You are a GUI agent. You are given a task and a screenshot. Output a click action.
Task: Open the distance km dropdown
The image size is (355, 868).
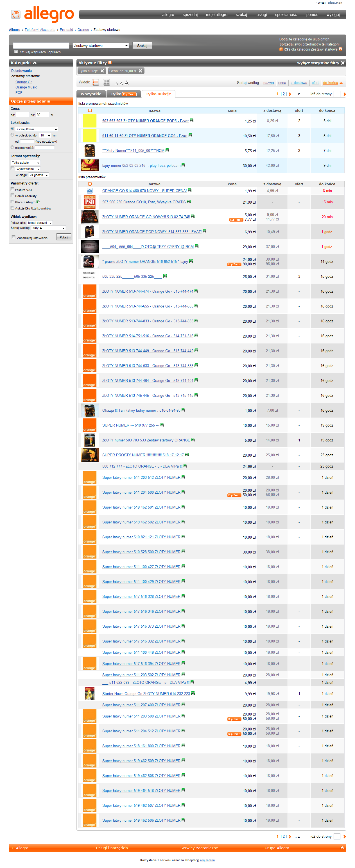pyautogui.click(x=45, y=135)
